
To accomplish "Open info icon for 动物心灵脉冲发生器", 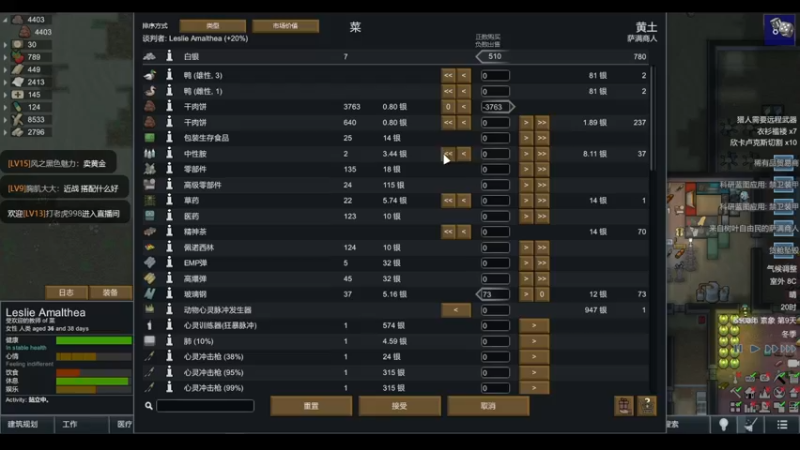I will point(169,310).
